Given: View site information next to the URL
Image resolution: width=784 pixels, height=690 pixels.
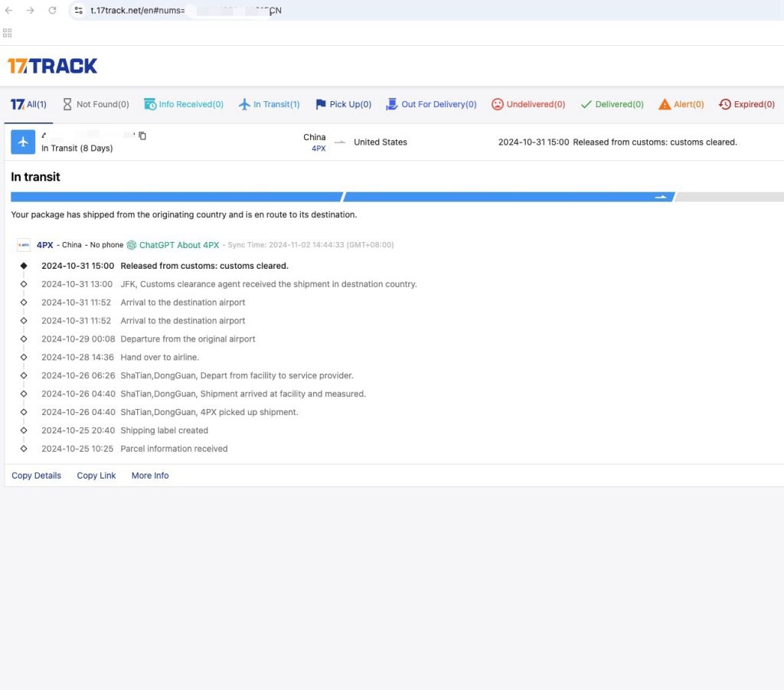Looking at the screenshot, I should (79, 10).
